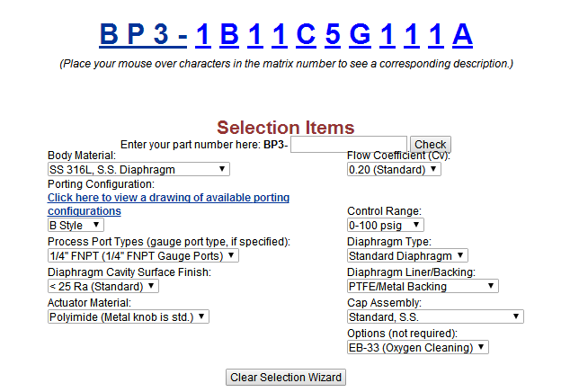
Task: Click the BP3- prefix in matrix number
Action: click(x=143, y=34)
